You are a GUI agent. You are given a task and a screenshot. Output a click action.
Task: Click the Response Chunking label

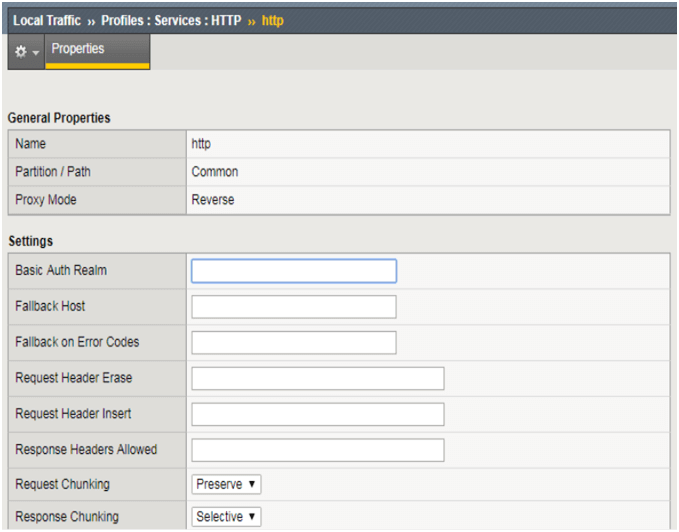(x=67, y=517)
